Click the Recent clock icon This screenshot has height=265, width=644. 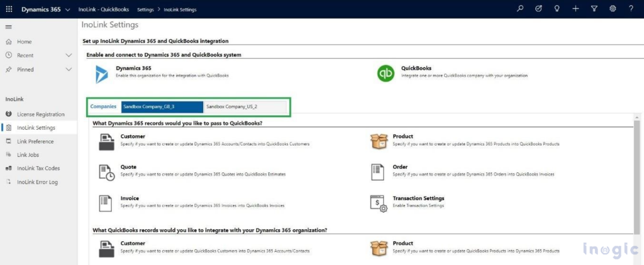[9, 55]
